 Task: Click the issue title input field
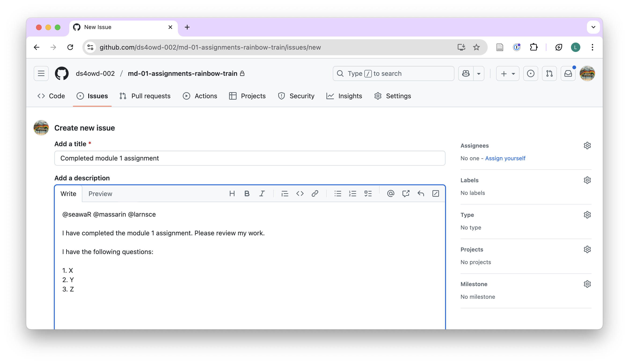[250, 158]
